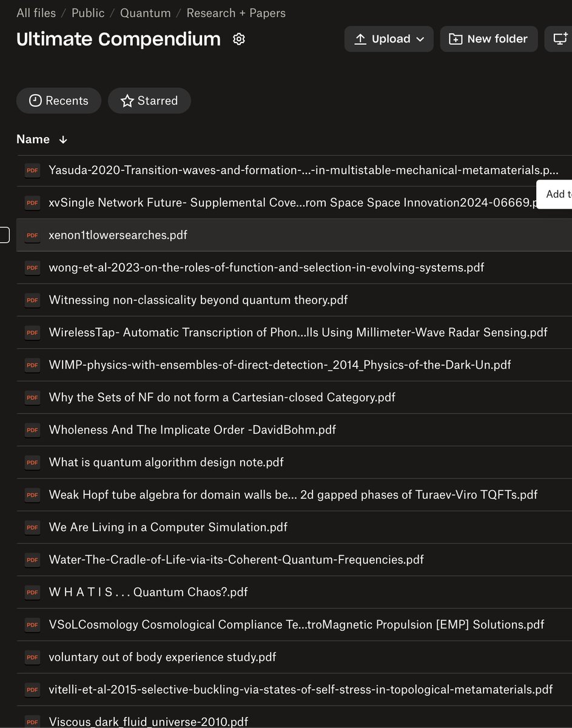The height and width of the screenshot is (728, 572).
Task: Open Yasuda-2020-Transition-waves metamaterials file name
Action: pyautogui.click(x=303, y=170)
